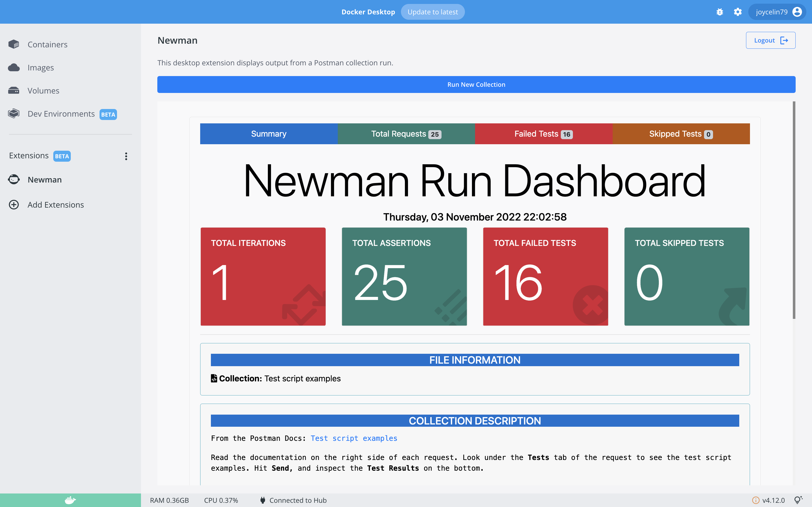This screenshot has width=812, height=507.
Task: Open Volumes from the sidebar icon
Action: click(x=14, y=90)
